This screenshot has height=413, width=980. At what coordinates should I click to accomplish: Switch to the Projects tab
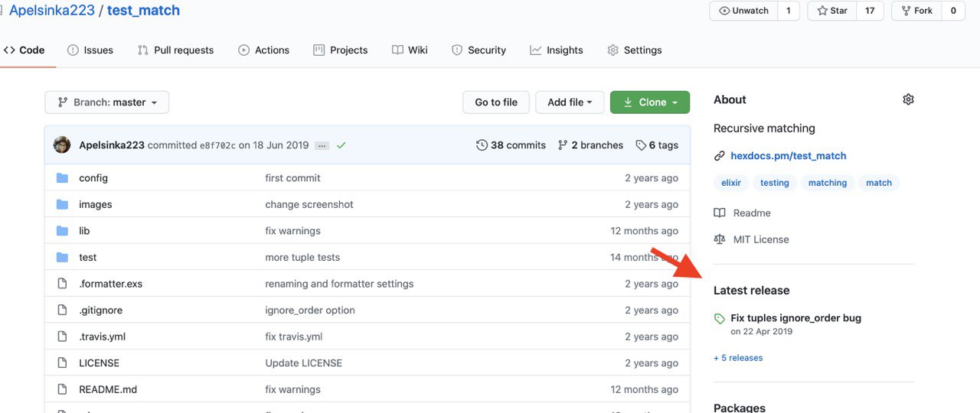point(341,50)
